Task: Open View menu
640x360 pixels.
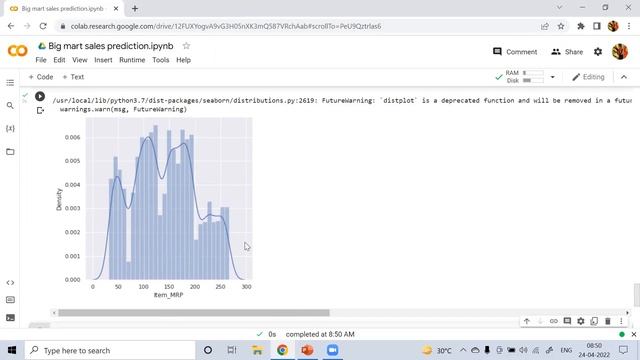Action: click(x=80, y=60)
